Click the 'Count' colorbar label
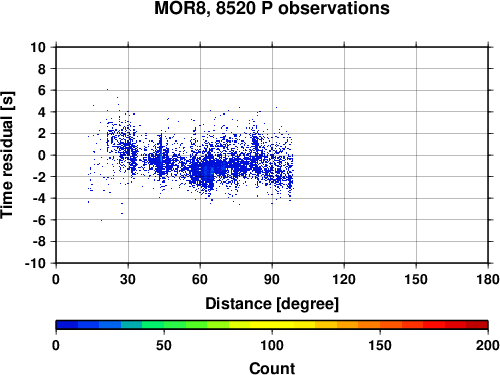 tap(272, 368)
